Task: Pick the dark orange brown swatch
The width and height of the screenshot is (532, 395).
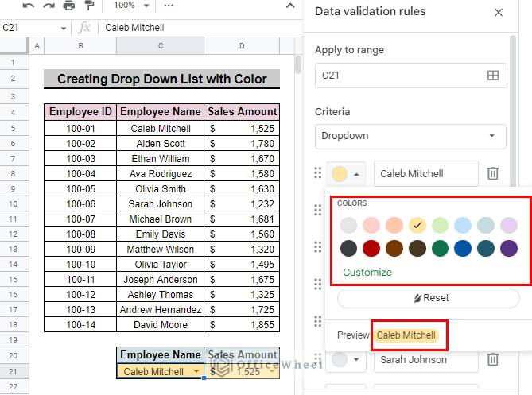Action: [x=394, y=248]
